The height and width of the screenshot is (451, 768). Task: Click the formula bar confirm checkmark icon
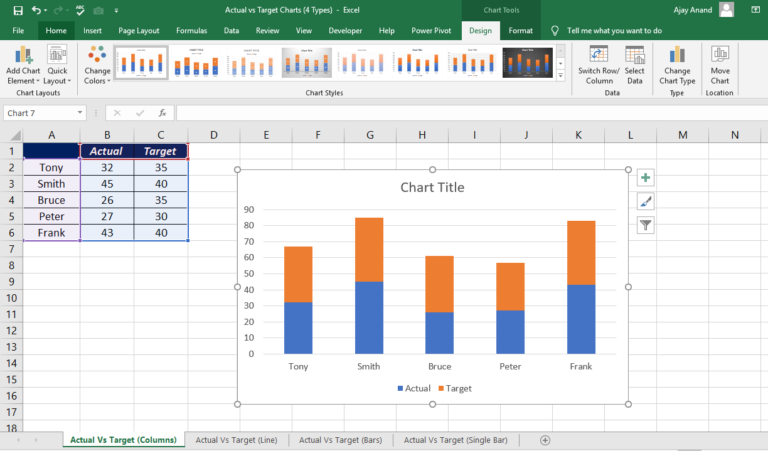(x=140, y=113)
